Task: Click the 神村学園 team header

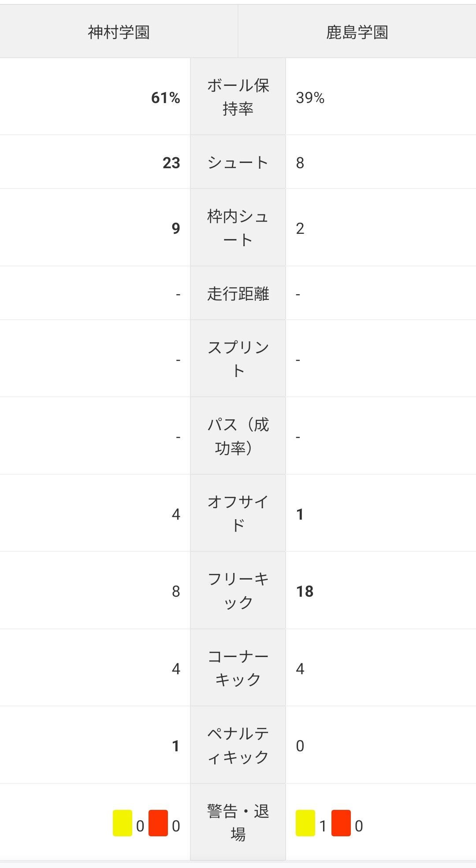Action: click(x=119, y=32)
